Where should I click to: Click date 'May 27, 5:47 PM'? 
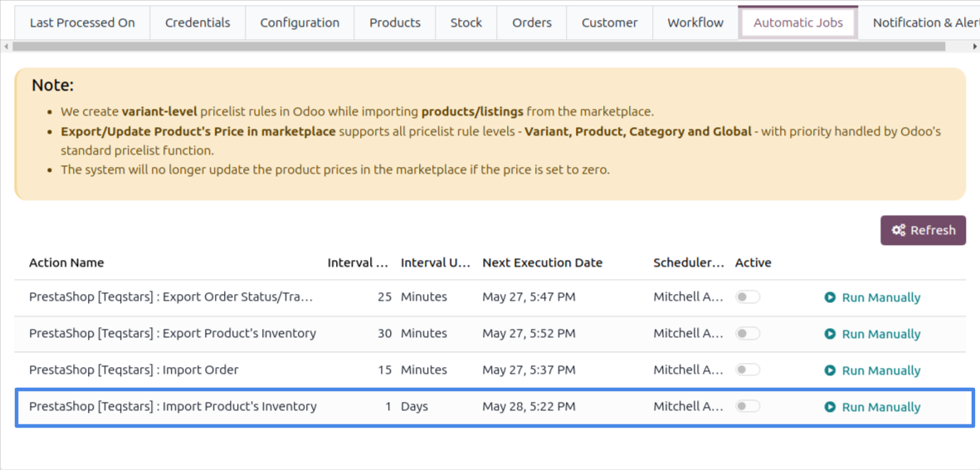coord(529,297)
